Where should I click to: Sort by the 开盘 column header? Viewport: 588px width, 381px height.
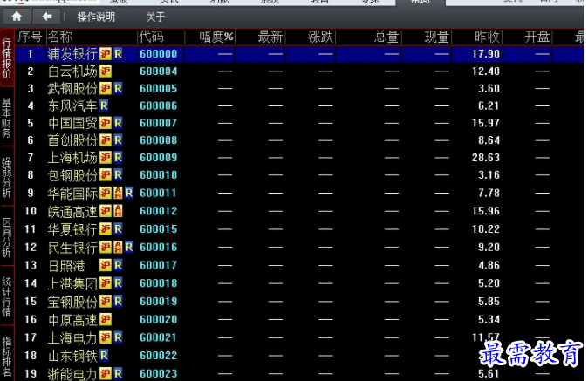537,37
